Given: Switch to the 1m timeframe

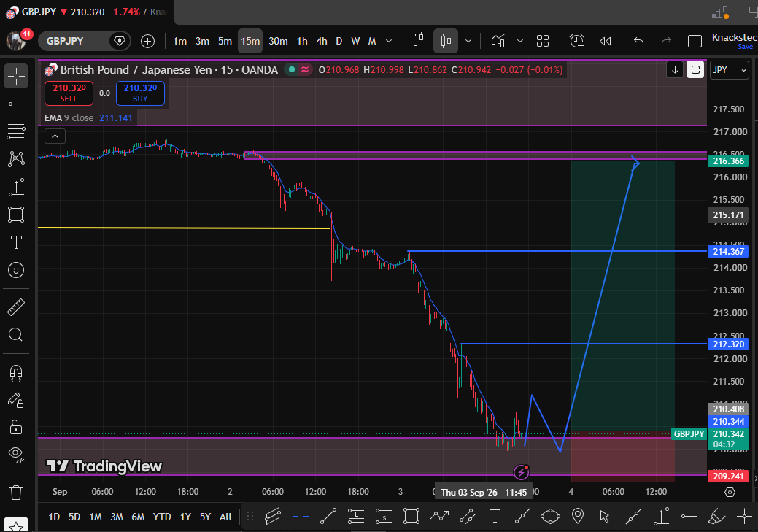Looking at the screenshot, I should pos(179,41).
